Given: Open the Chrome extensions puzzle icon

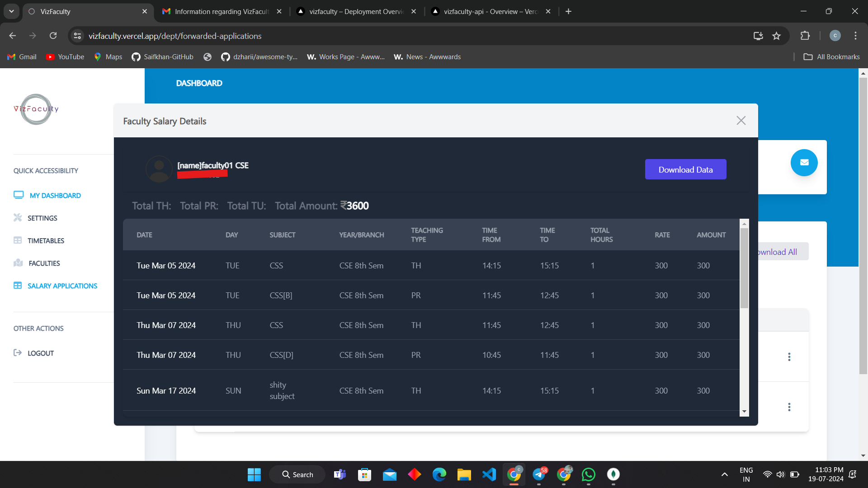Looking at the screenshot, I should 805,36.
